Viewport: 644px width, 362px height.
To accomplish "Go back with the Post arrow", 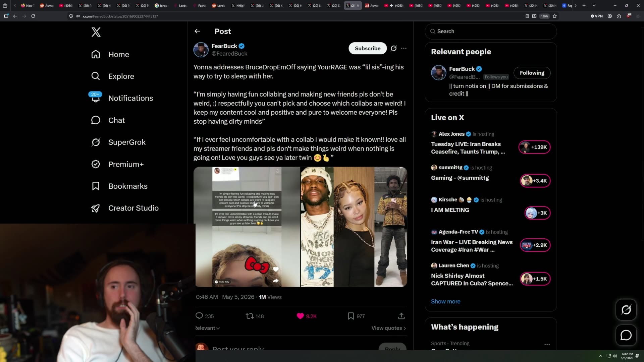I will click(197, 31).
